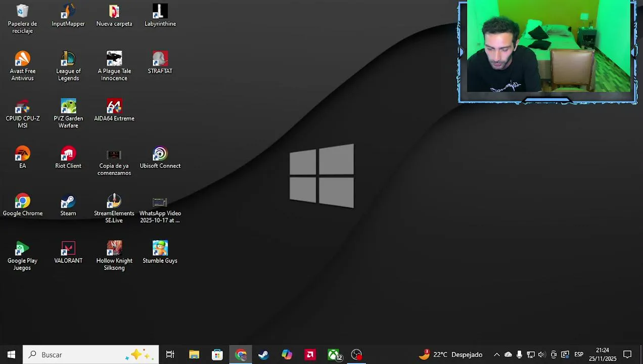Select the Avast Free Antivirus icon
Viewport: 643px width, 364px height.
[x=22, y=66]
